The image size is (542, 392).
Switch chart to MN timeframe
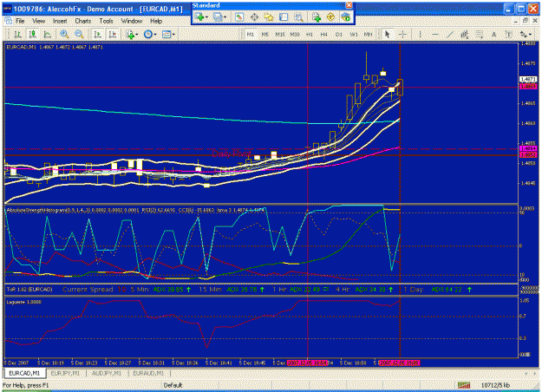[369, 34]
